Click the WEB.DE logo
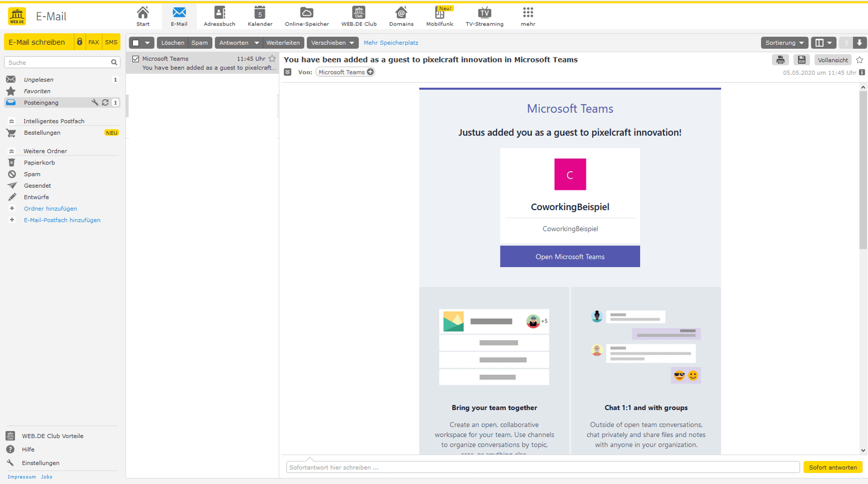Viewport: 868px width, 484px height. tap(17, 16)
